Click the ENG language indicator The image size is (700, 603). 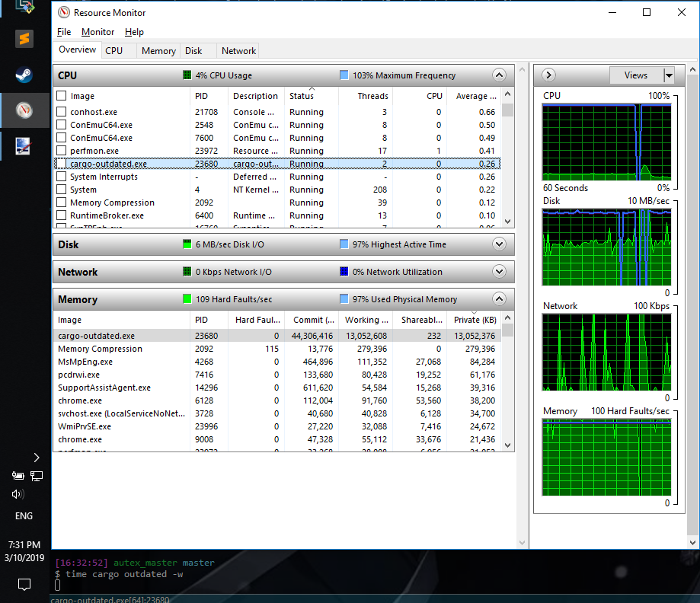24,516
